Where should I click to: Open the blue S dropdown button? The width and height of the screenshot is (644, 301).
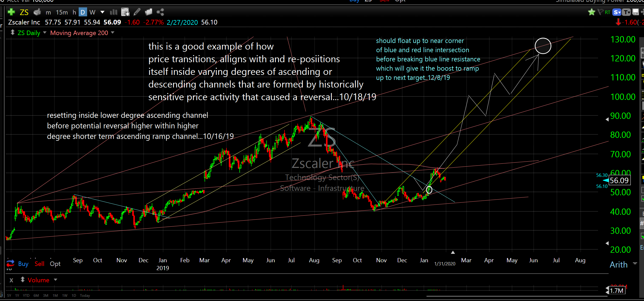(x=617, y=12)
